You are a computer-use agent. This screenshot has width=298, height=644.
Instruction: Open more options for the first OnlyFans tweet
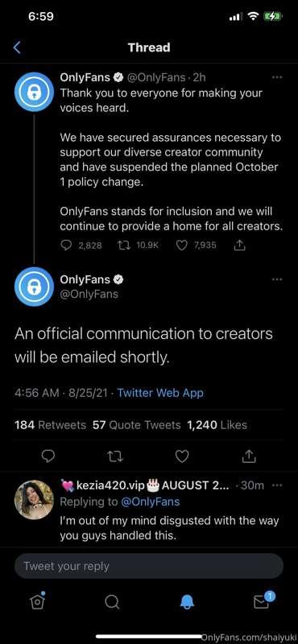pos(277,76)
